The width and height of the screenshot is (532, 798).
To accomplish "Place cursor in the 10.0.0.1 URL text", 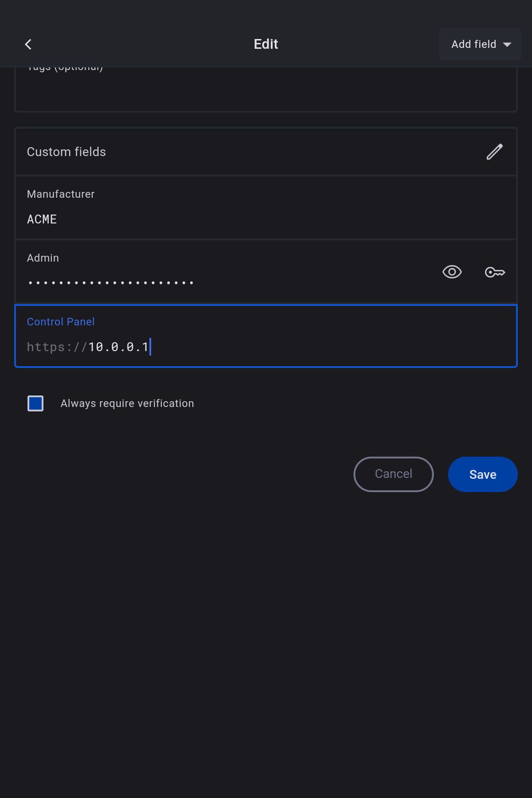I will point(118,347).
